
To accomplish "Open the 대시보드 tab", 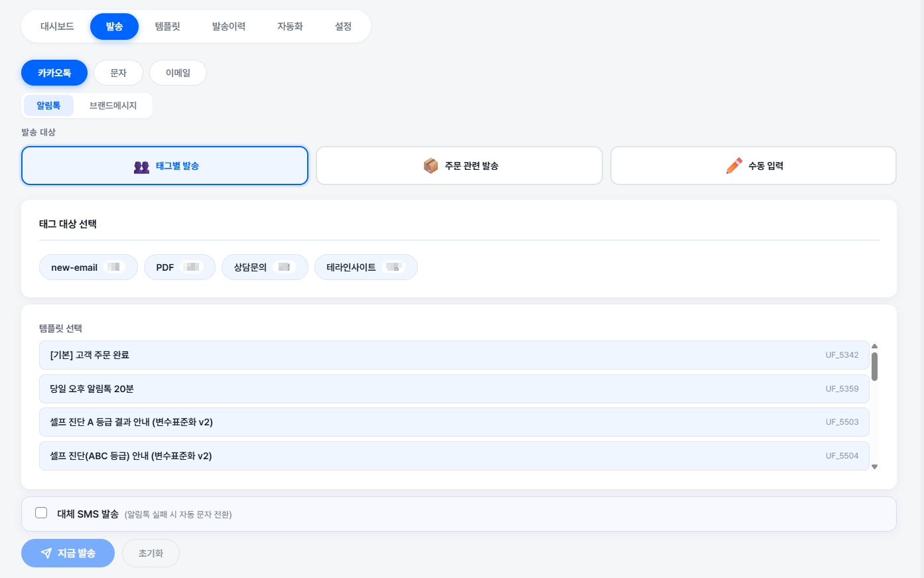I will (57, 27).
